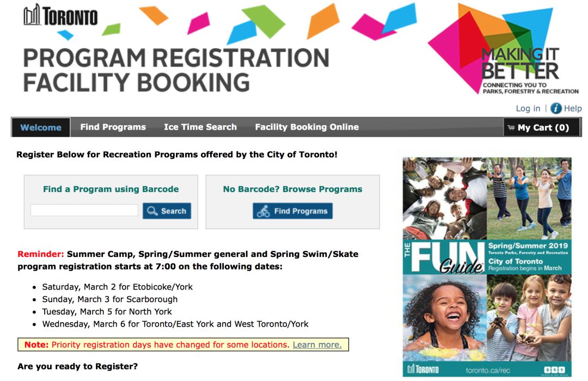Go to Facility Booking Online
Viewport: 588px width, 381px height.
[307, 127]
